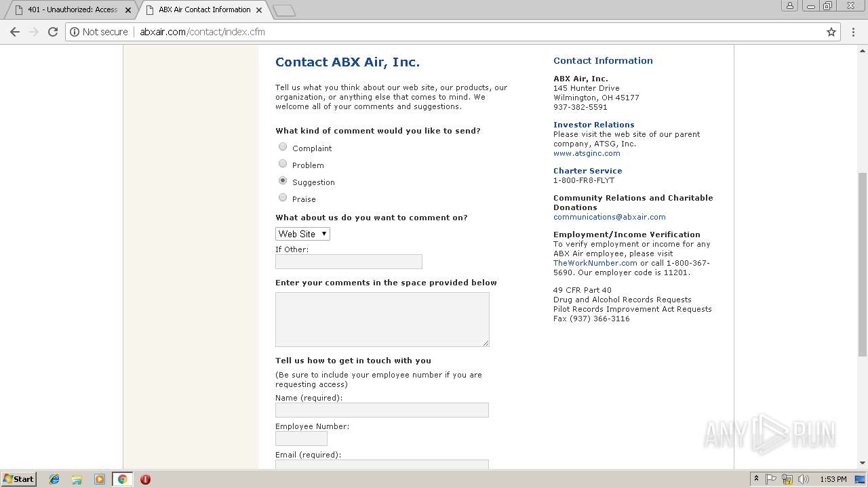The height and width of the screenshot is (488, 868).
Task: Close the ABX Air Contact Information tab
Action: click(x=259, y=10)
